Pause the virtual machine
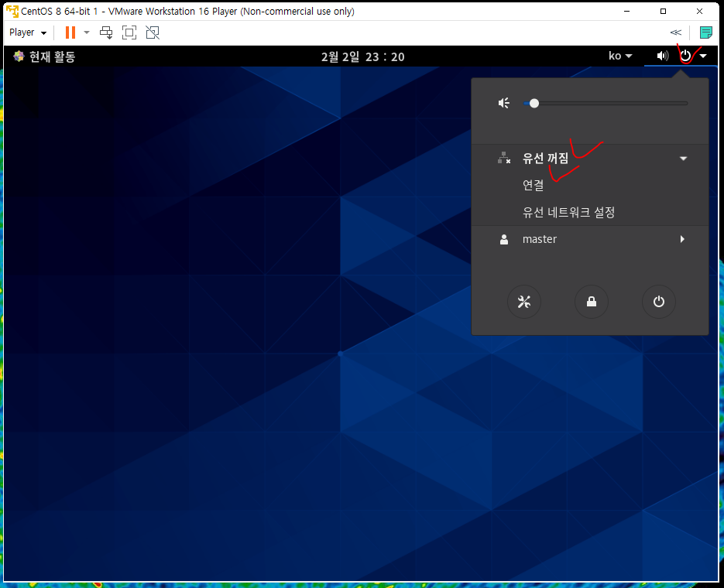724x588 pixels. 70,32
